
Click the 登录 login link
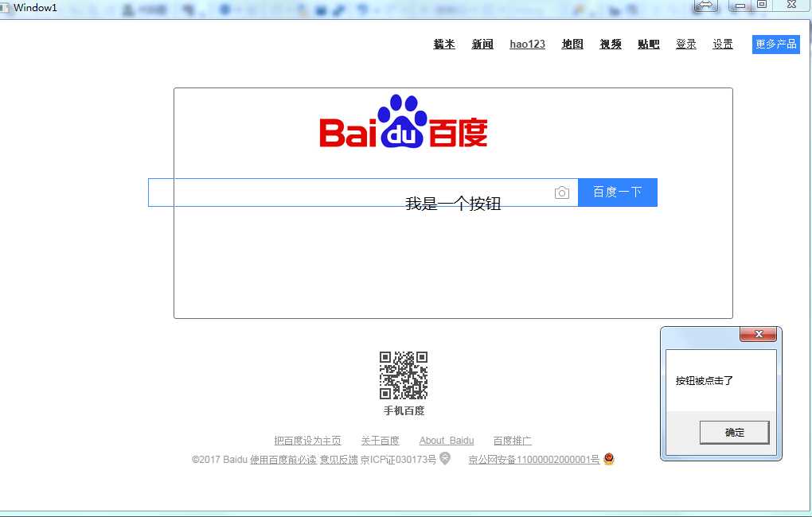click(686, 44)
